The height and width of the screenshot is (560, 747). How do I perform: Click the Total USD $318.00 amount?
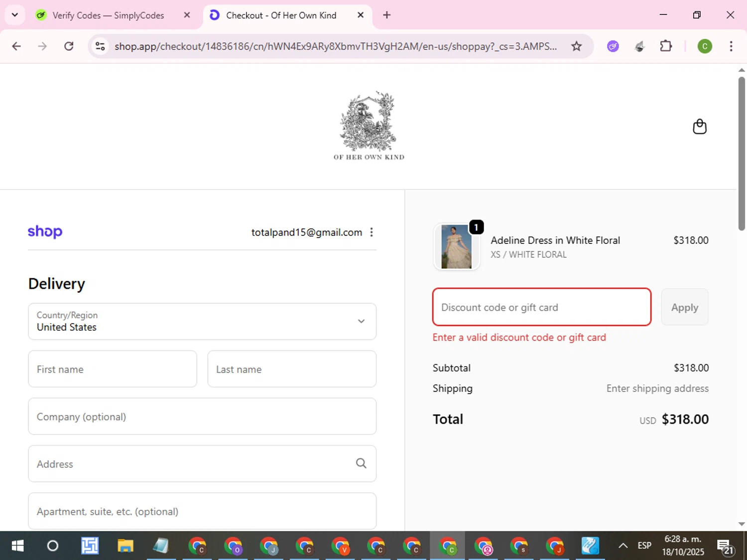(674, 420)
